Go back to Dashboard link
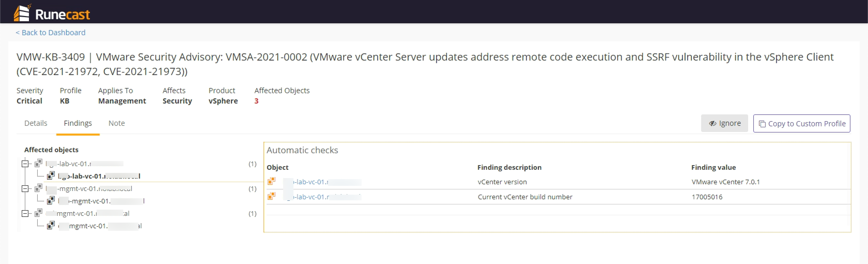This screenshot has height=264, width=868. [x=51, y=32]
